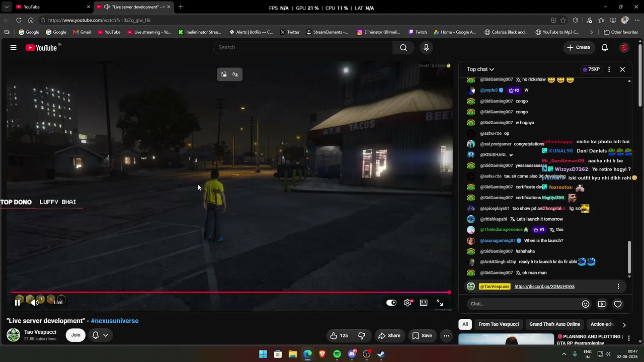The image size is (644, 362).
Task: Select the From Tao Vespucci chip
Action: [x=499, y=324]
